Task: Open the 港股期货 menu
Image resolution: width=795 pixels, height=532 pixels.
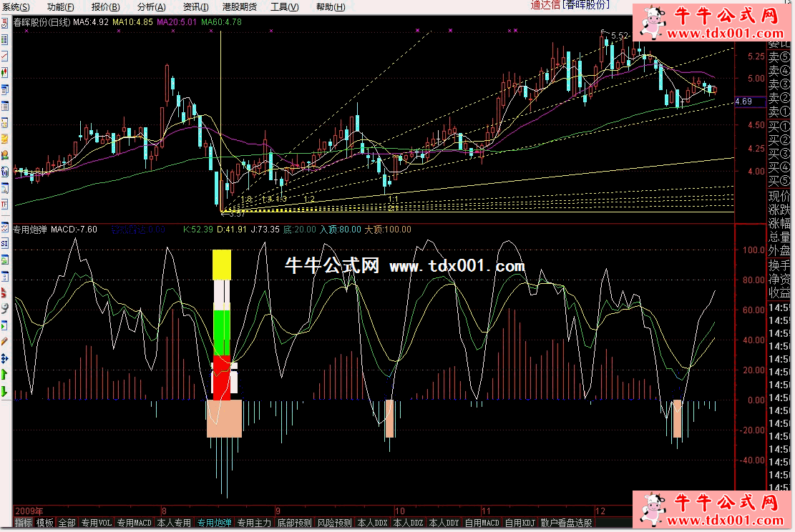Action: click(x=239, y=6)
